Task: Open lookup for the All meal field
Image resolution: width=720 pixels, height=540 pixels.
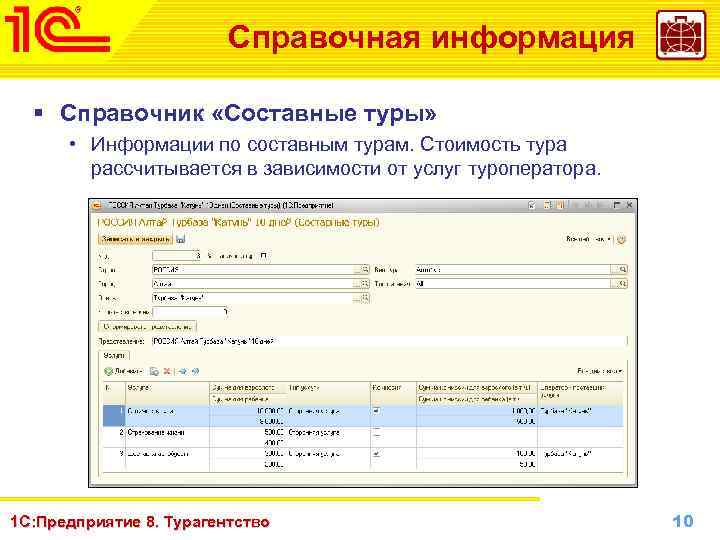Action: pyautogui.click(x=622, y=284)
